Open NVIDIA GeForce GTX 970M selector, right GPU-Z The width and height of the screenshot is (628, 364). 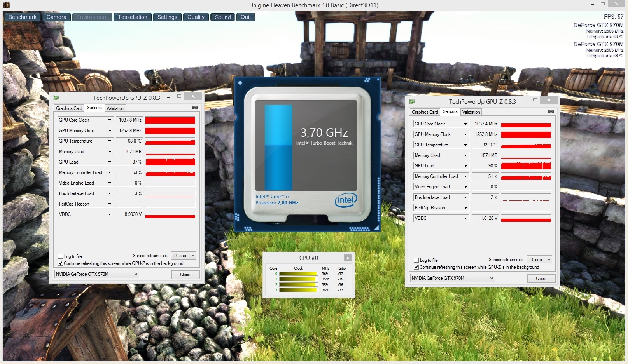click(x=452, y=278)
